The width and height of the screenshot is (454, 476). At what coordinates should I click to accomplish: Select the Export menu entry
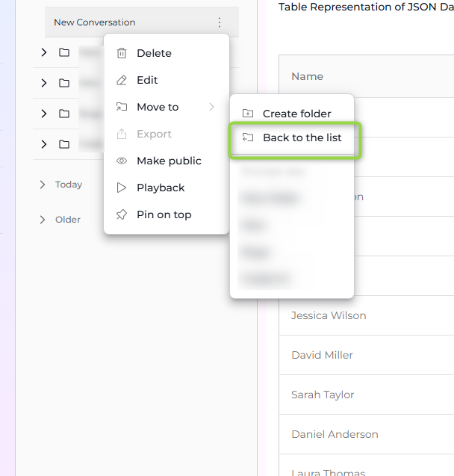pyautogui.click(x=167, y=134)
